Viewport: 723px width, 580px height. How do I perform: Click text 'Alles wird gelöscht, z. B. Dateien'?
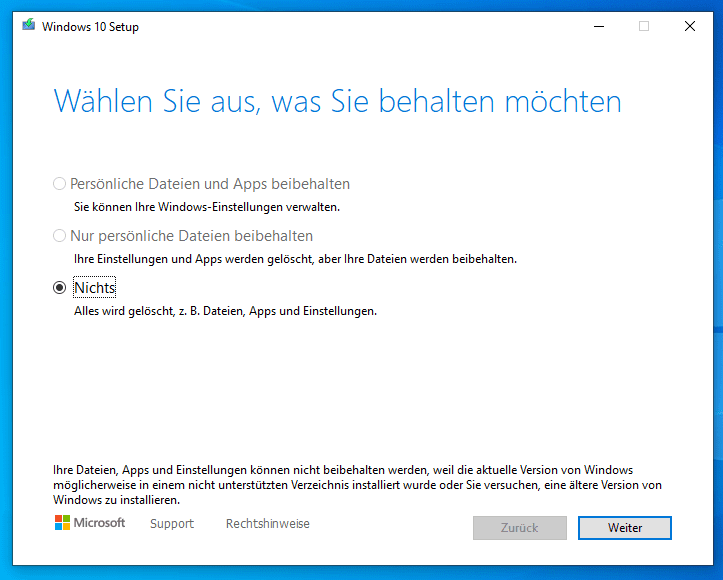(x=160, y=311)
